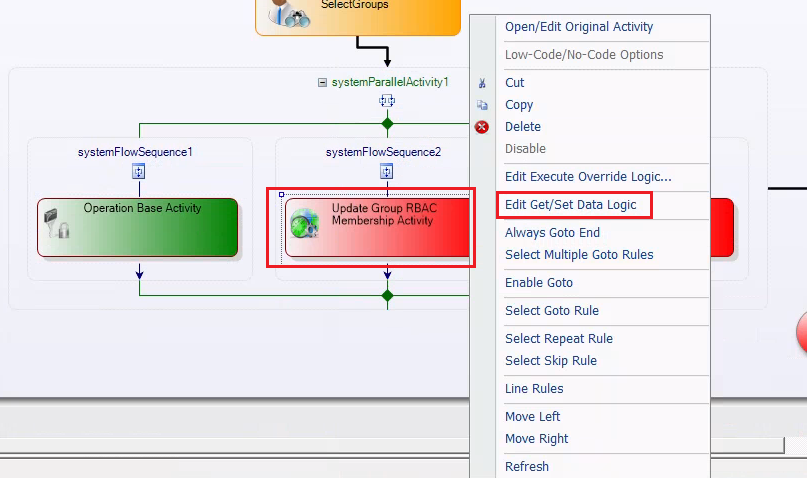Choose Copy from the context menu
Screen dimensions: 807x481
click(519, 105)
